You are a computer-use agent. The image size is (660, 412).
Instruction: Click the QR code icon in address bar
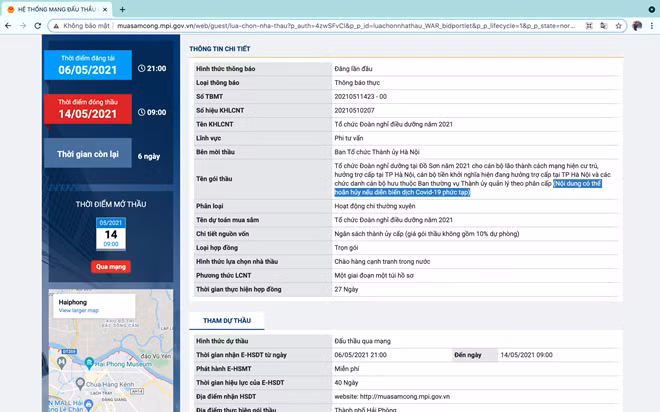click(589, 26)
